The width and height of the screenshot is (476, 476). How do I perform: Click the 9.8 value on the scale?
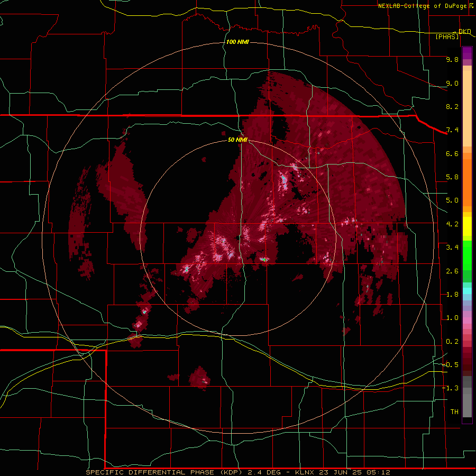(452, 59)
